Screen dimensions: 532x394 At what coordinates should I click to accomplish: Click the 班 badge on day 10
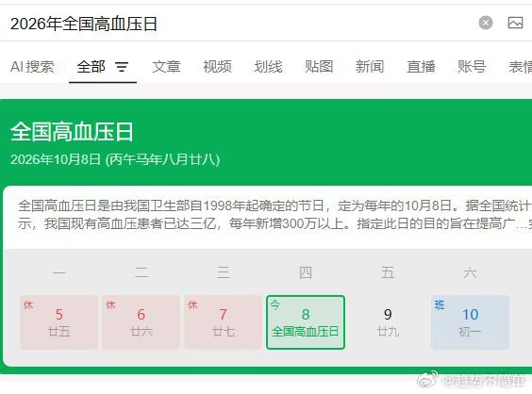click(x=440, y=304)
